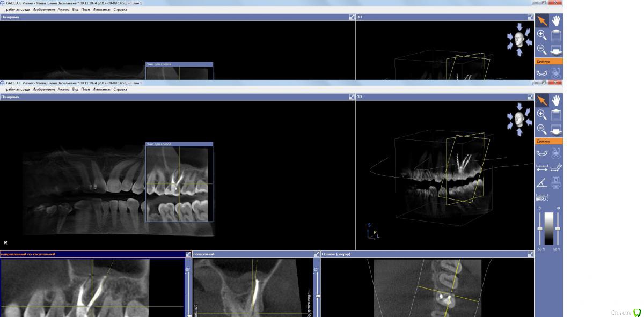The image size is (644, 317).
Task: Click the Окно для срезов slice window title
Action: point(179,144)
